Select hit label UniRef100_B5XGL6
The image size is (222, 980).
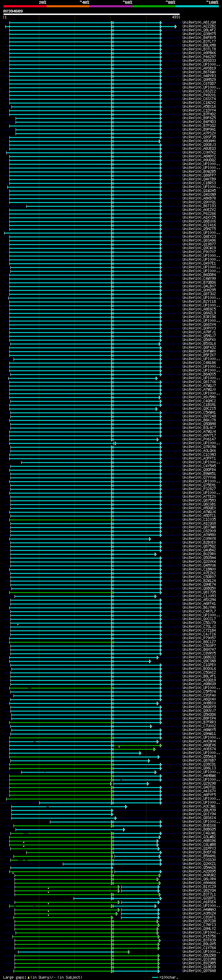tap(199, 343)
